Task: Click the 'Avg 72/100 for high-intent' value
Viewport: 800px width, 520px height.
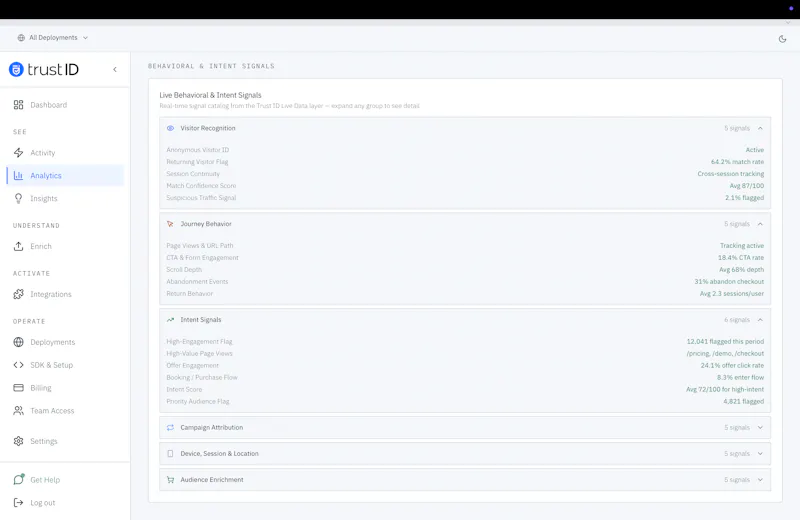Action: 724,389
